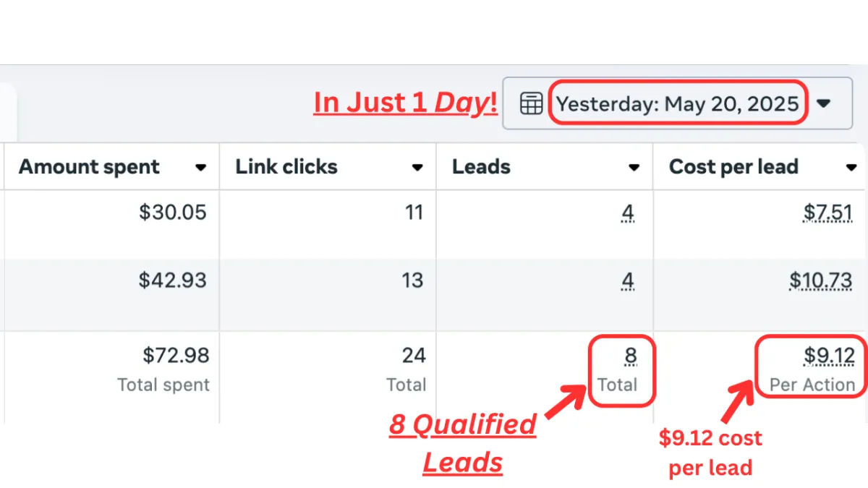Click the 4 leads in first row
The height and width of the screenshot is (488, 868).
(628, 213)
